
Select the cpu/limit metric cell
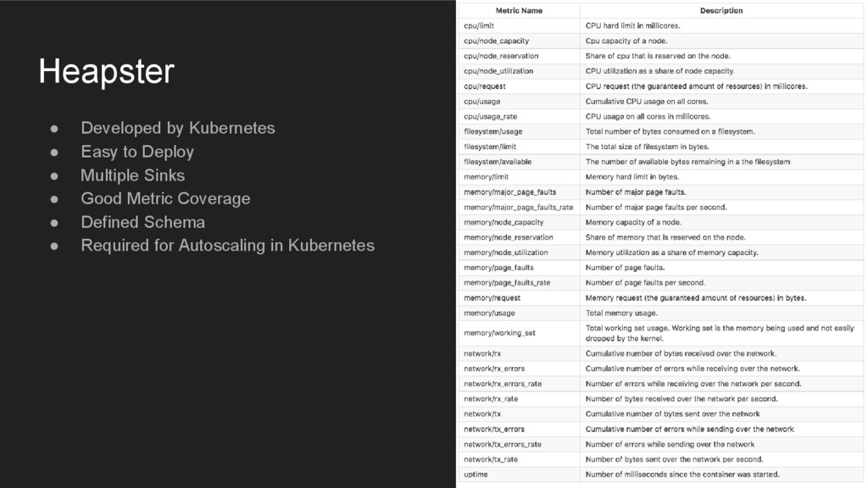479,25
